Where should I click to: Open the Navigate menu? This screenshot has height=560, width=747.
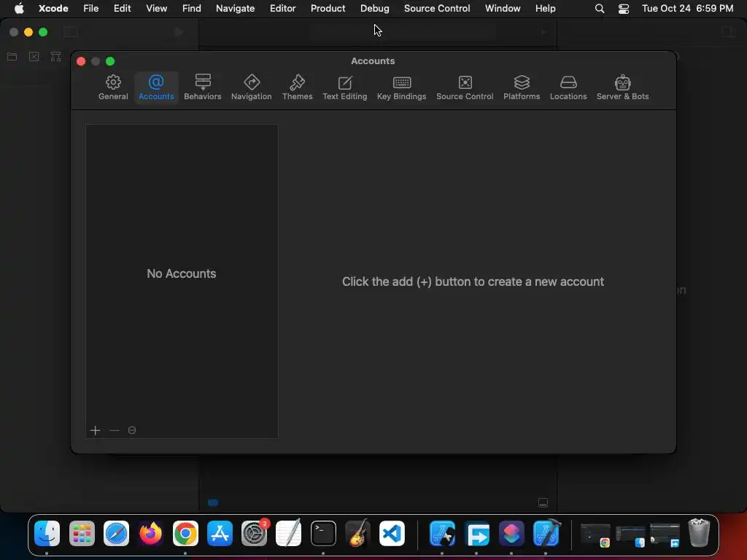tap(236, 8)
